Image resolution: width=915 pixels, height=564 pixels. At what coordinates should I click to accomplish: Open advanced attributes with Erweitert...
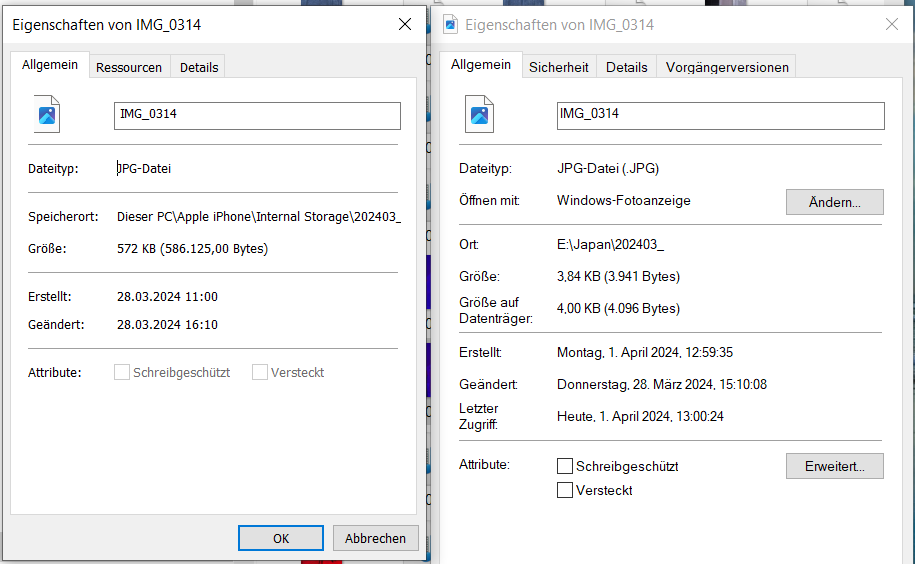834,466
